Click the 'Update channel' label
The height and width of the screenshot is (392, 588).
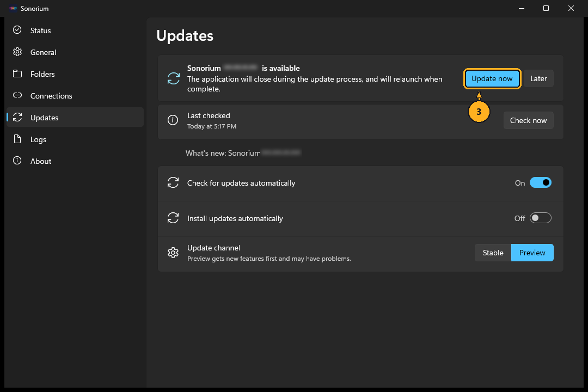pyautogui.click(x=213, y=248)
